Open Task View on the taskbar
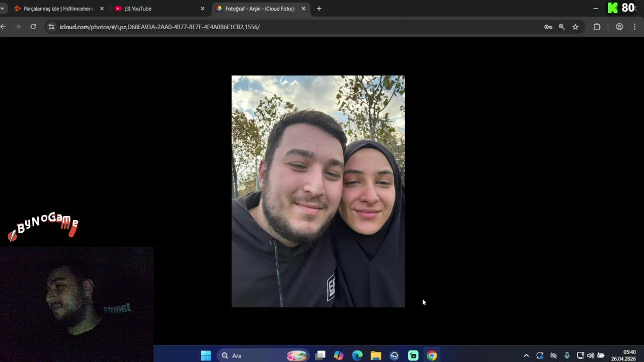This screenshot has height=362, width=644. 320,355
